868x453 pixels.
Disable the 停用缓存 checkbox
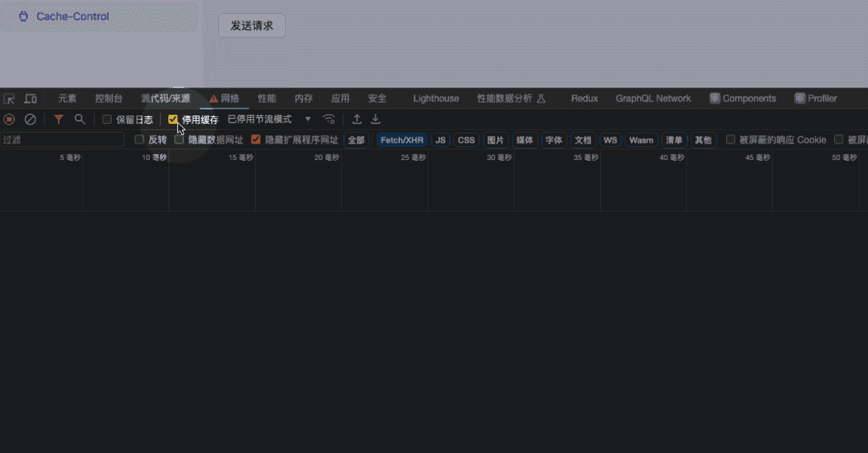click(x=173, y=119)
